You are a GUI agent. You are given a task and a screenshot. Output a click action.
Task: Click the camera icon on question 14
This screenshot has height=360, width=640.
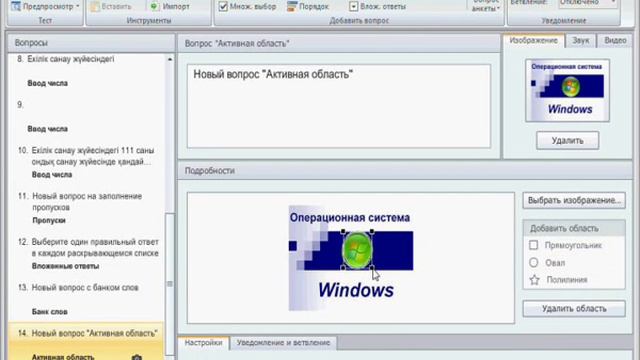coord(137,358)
